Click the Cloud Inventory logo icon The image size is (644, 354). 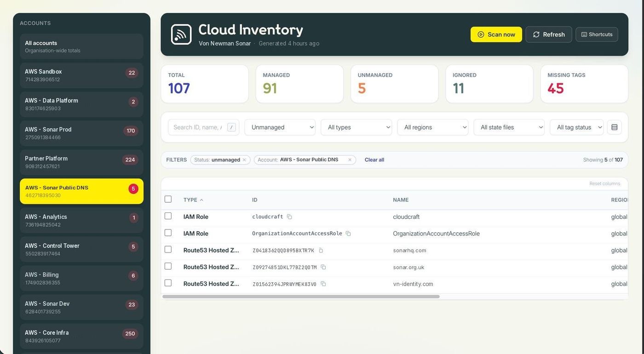pos(181,34)
